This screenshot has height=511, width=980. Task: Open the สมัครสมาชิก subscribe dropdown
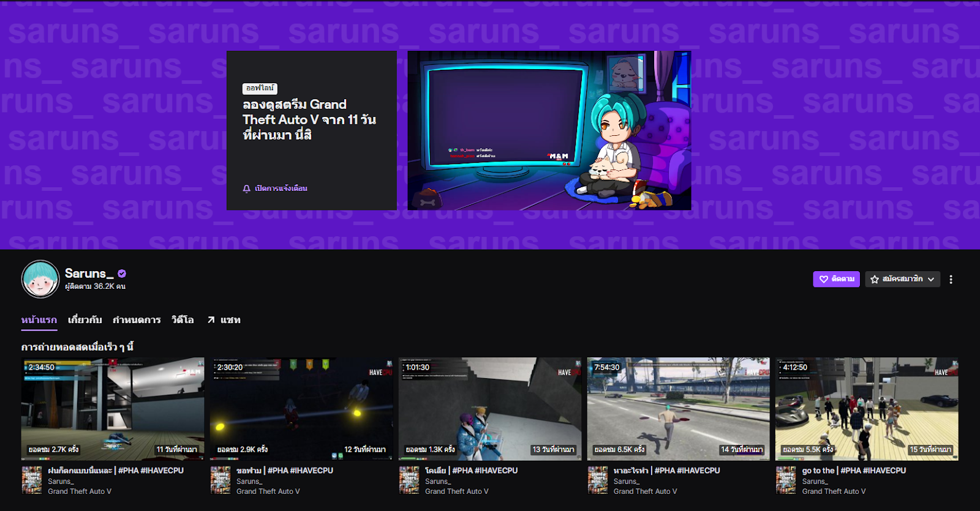902,279
